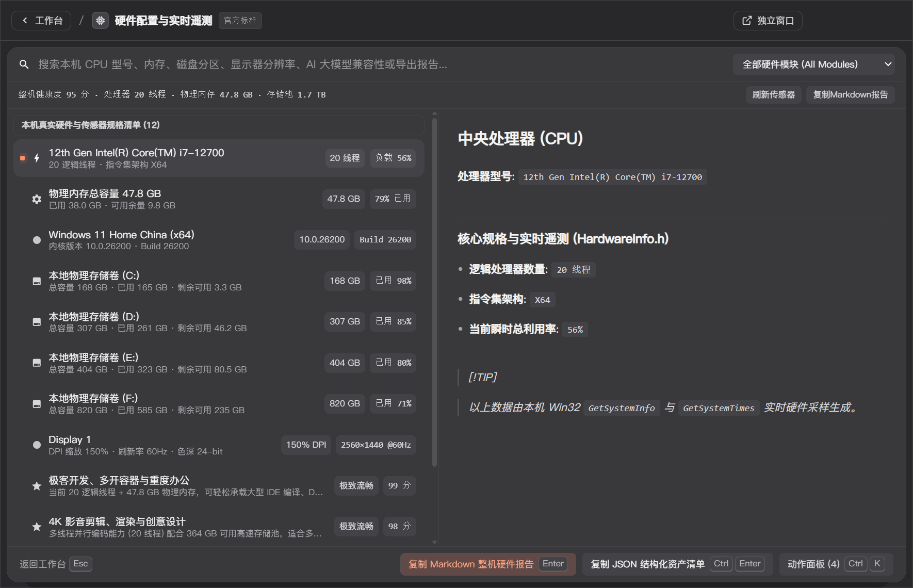Screen dimensions: 913x588
Task: Select the 4K 影音剪辑、渲染与创意设计 row
Action: pos(219,527)
